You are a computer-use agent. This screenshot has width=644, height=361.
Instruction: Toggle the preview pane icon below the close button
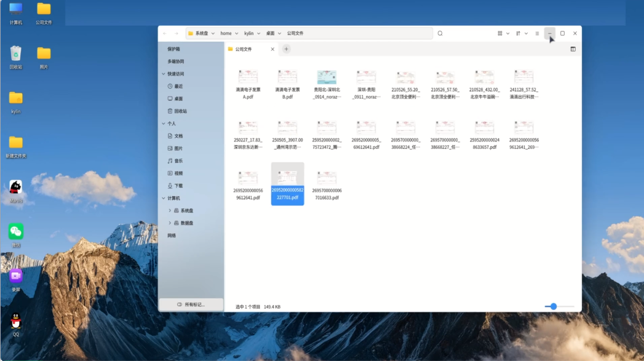tap(573, 49)
